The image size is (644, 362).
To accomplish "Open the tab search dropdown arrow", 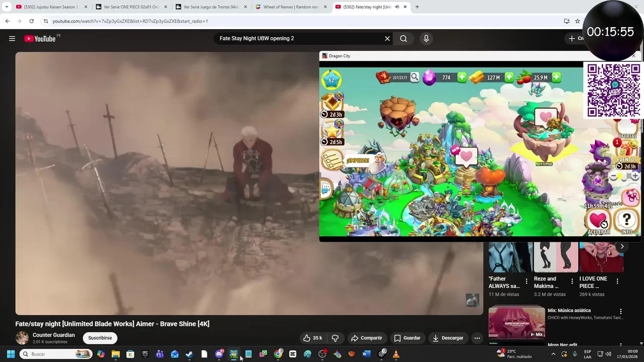I will tap(7, 7).
